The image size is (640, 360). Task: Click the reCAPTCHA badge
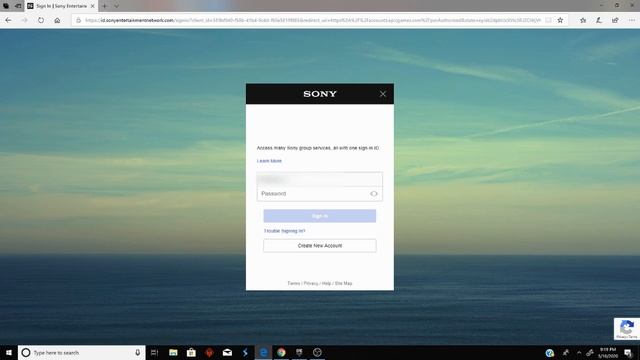click(x=627, y=329)
